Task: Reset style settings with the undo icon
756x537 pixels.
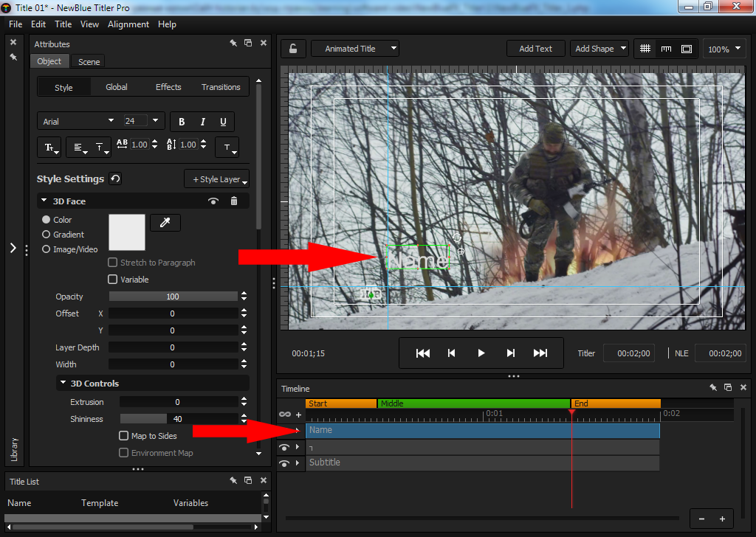Action: [x=115, y=179]
